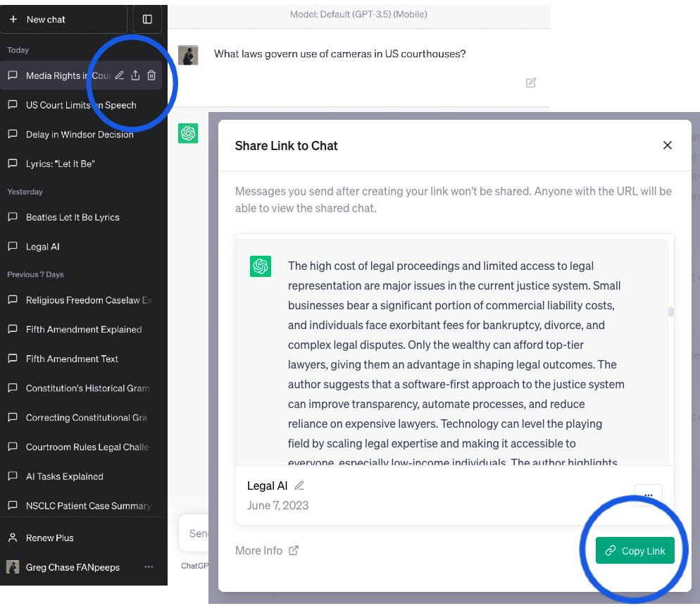
Task: Click the chat bubble icon beside Fifth Amendment Text
Action: [13, 358]
